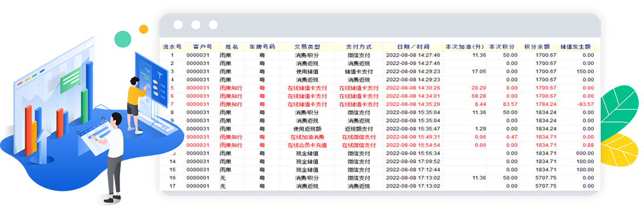The width and height of the screenshot is (644, 215).
Task: Sort by the 日期/时间 column header
Action: click(413, 46)
